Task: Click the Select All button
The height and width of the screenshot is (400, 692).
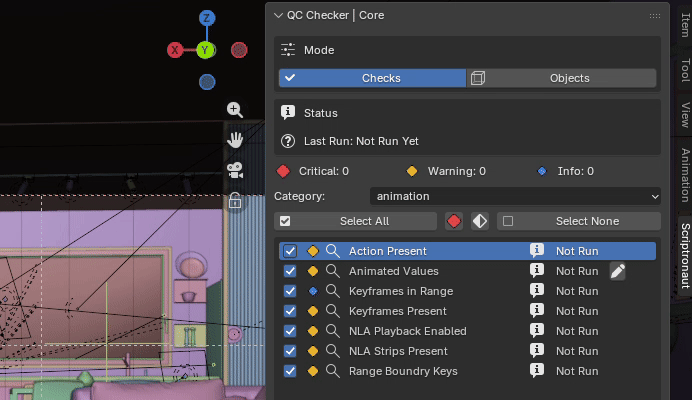Action: point(356,221)
